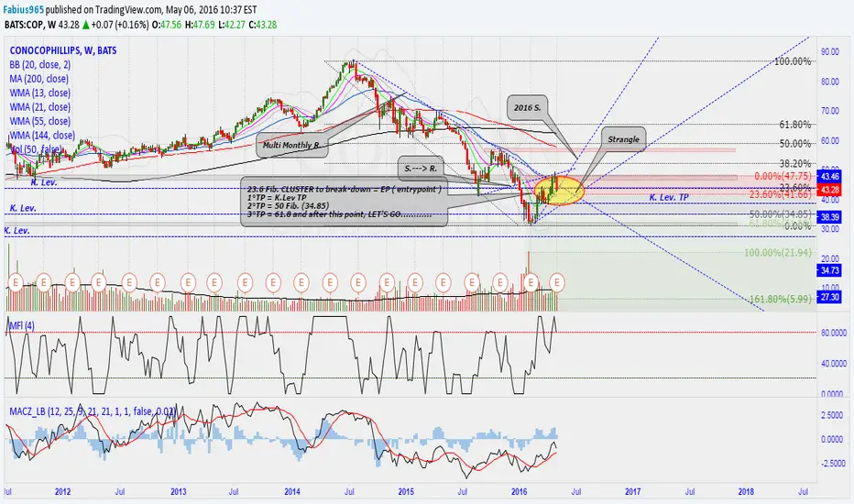
Task: Select the CONOCOPHILLIPS, W, BATS chart title
Action: (63, 50)
